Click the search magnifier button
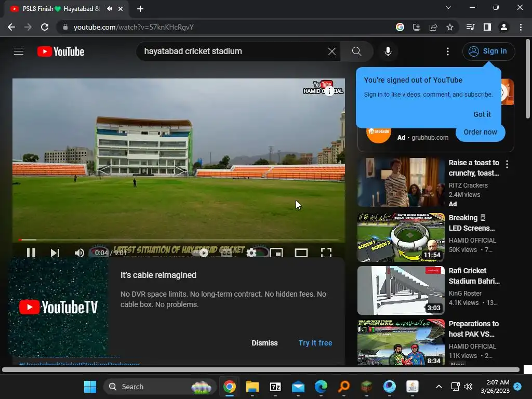532x399 pixels. point(356,51)
